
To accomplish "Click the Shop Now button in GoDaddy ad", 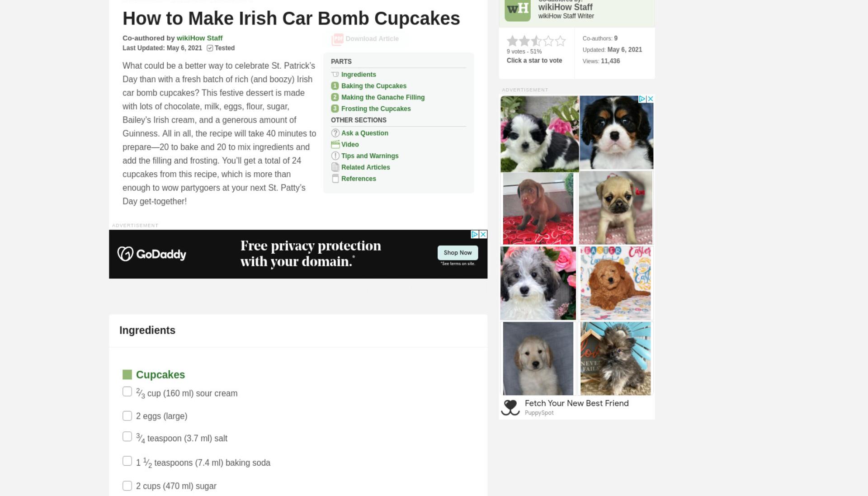I will point(458,253).
